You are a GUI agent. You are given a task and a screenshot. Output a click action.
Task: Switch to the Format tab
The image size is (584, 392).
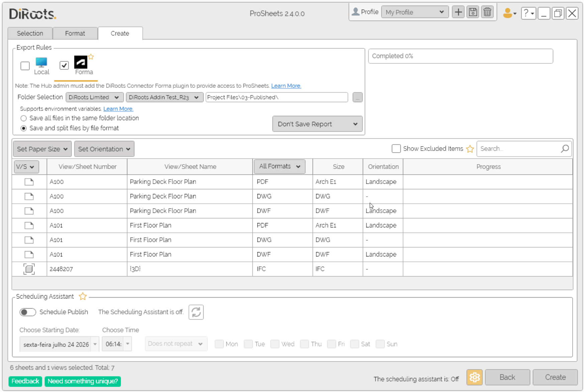[x=75, y=33]
